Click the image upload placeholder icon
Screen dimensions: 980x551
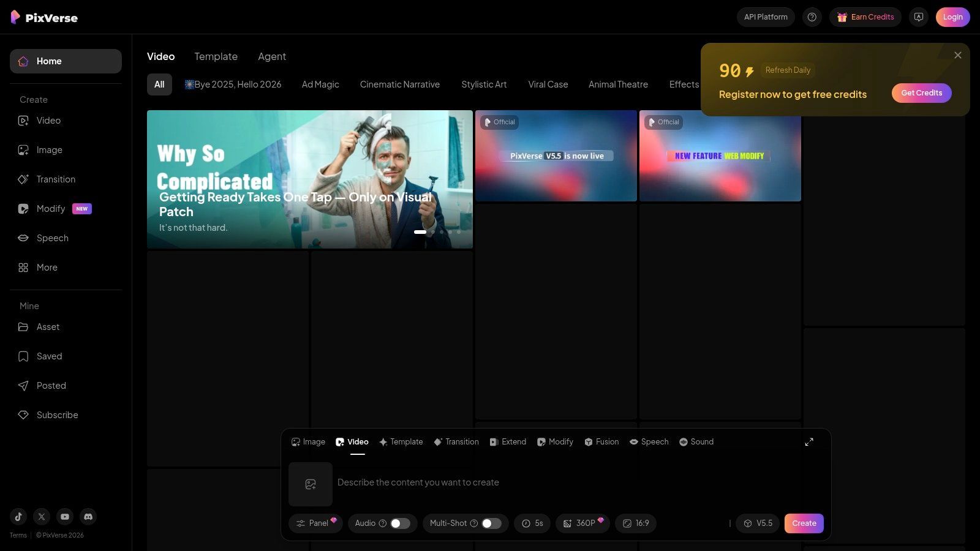pos(311,484)
